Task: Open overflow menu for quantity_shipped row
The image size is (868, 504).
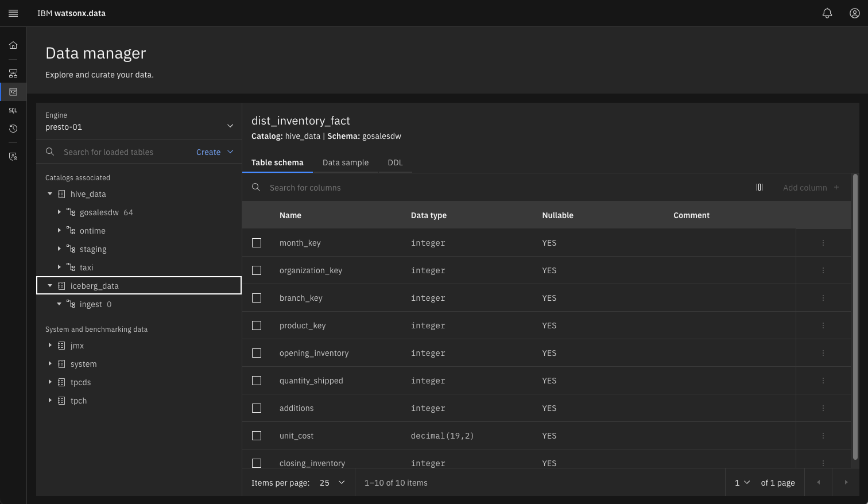Action: pos(823,381)
